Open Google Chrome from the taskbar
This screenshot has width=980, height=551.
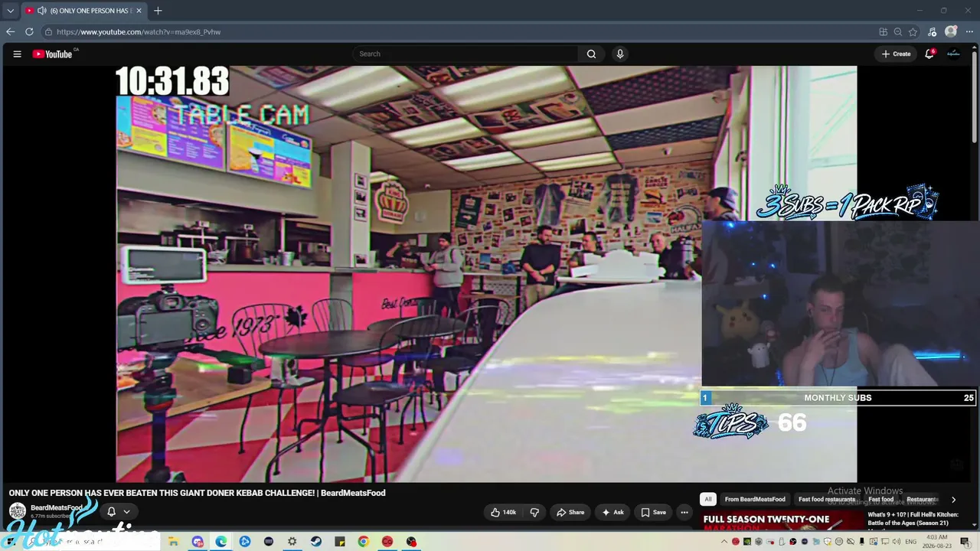364,542
